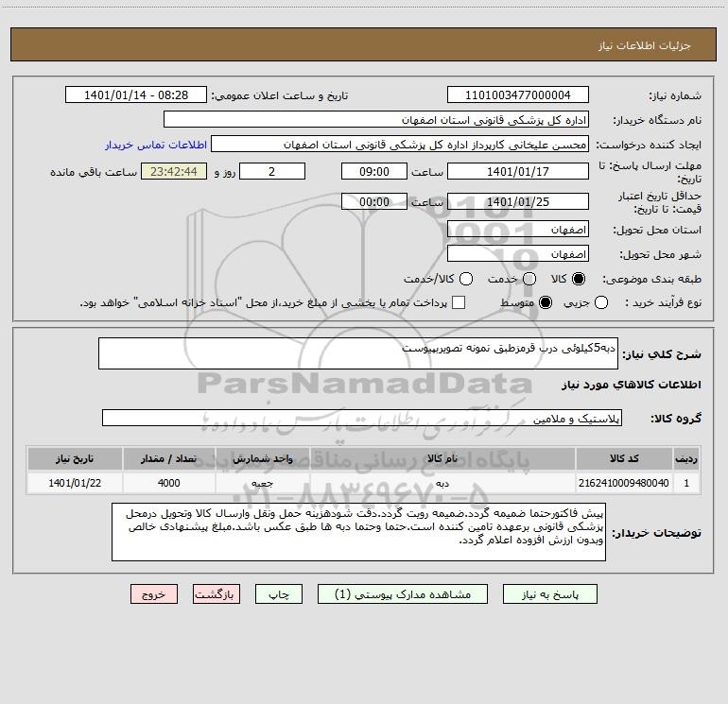728x704 pixels.
Task: Click the delivery province field اصفهان
Action: tap(518, 230)
